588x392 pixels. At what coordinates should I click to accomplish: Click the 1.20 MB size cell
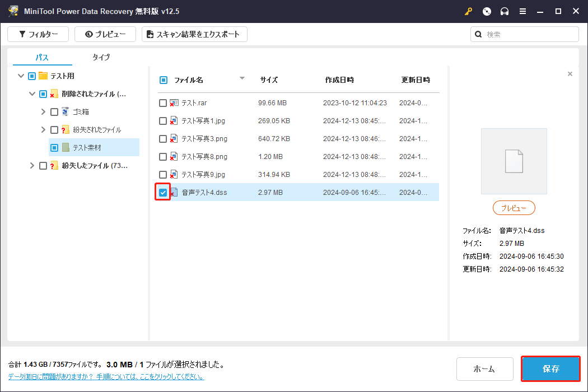270,157
